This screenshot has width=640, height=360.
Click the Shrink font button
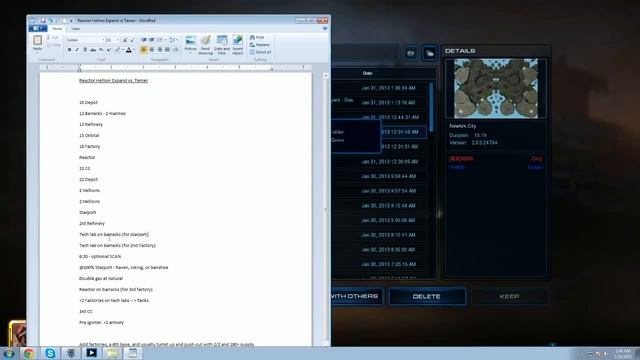tap(132, 40)
